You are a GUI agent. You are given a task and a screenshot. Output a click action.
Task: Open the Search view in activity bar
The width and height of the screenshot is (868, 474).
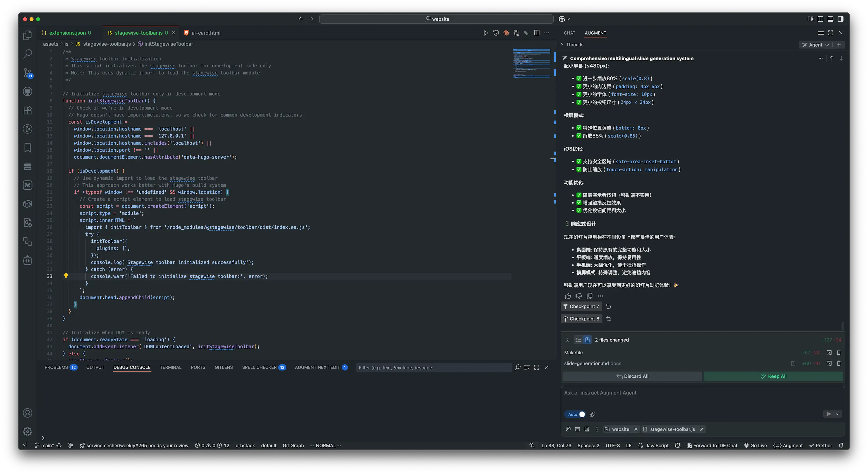(27, 54)
